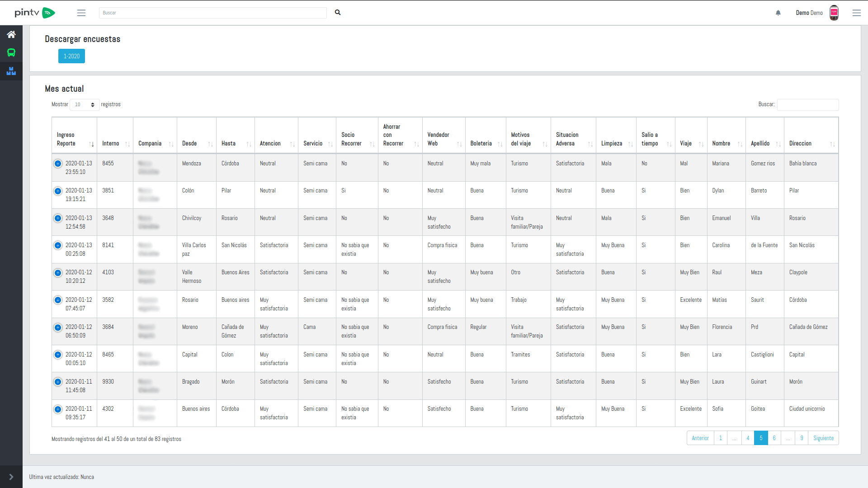Viewport: 868px width, 488px height.
Task: Open the Mostrar registros dropdown
Action: (x=85, y=105)
